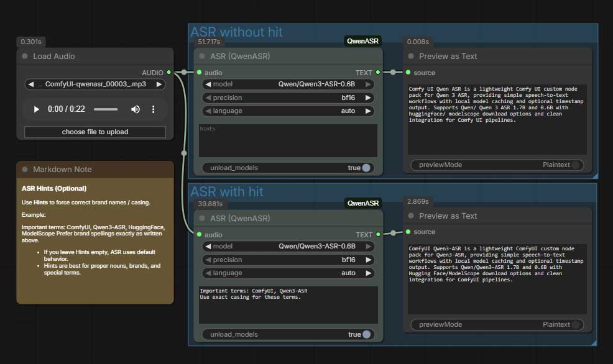Viewport: 613px width, 364px height.
Task: Collapse the top Preview as Text node
Action: point(411,57)
